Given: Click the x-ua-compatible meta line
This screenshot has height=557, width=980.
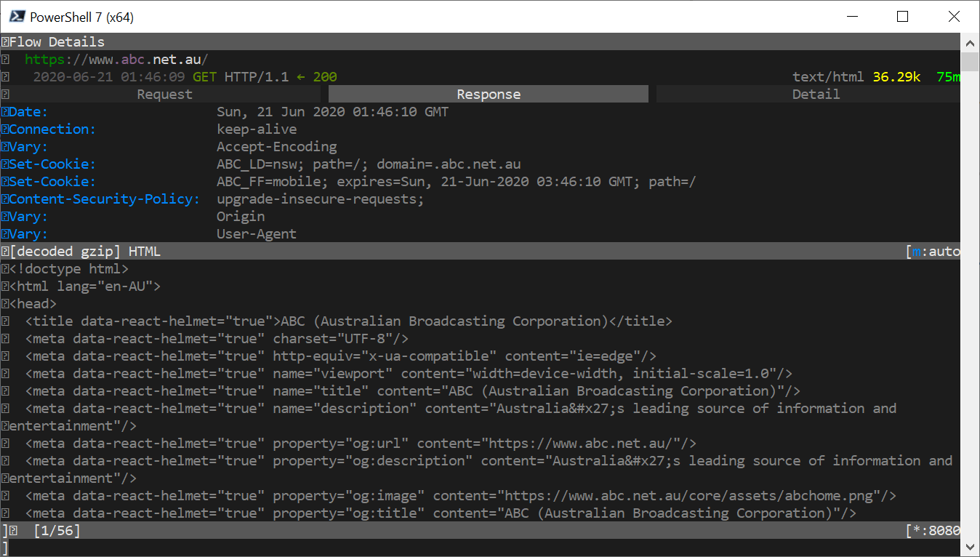Looking at the screenshot, I should pyautogui.click(x=341, y=356).
